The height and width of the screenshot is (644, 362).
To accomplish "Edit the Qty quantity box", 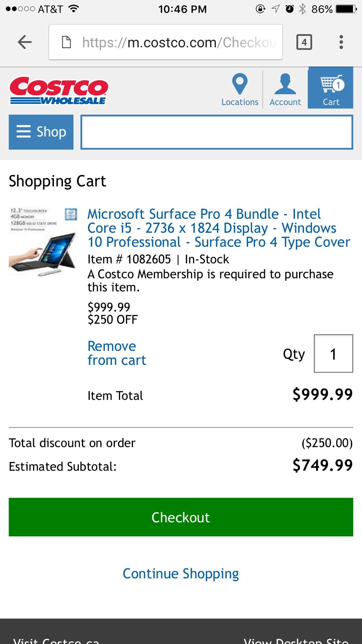I will click(333, 354).
